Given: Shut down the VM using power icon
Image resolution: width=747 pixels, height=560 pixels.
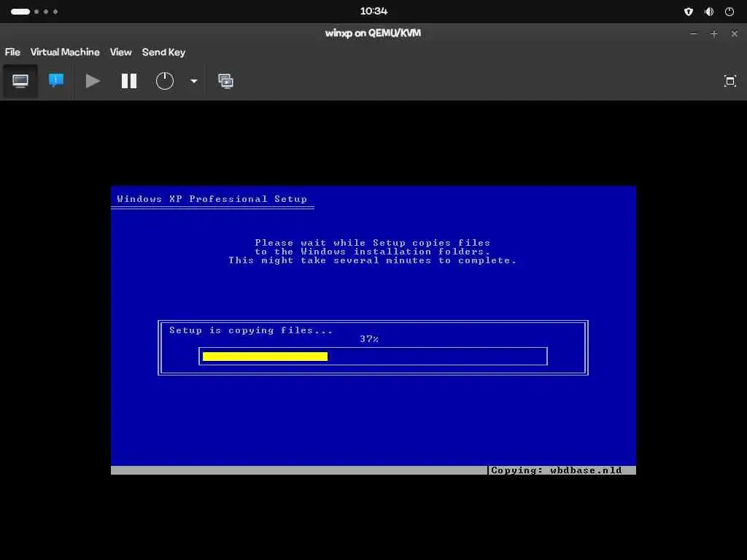Looking at the screenshot, I should (x=165, y=81).
